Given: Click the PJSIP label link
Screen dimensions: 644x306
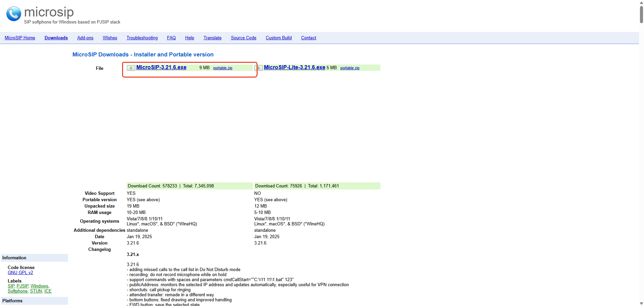Looking at the screenshot, I should (x=22, y=286).
